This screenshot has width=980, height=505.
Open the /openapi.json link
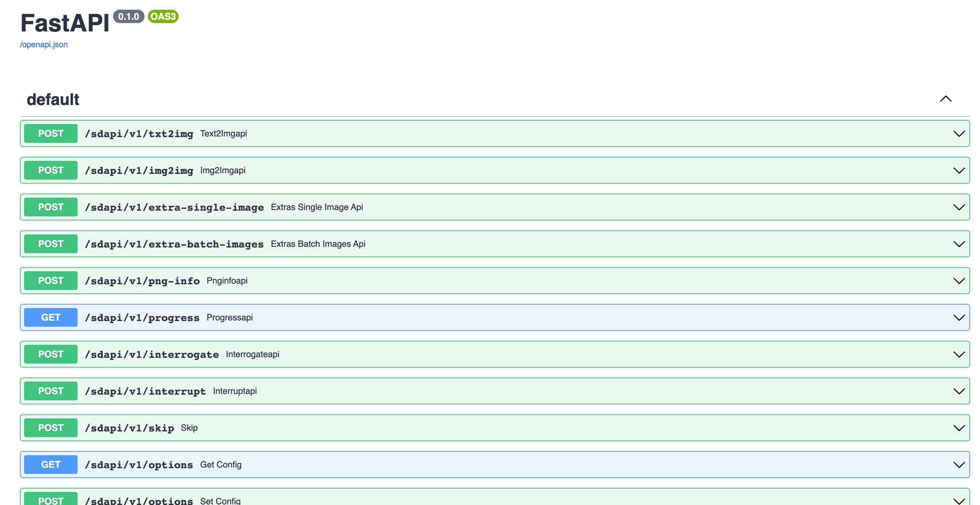click(44, 44)
